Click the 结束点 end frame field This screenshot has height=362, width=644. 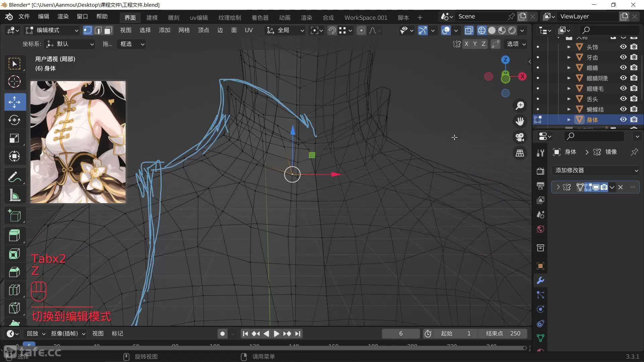pos(503,334)
